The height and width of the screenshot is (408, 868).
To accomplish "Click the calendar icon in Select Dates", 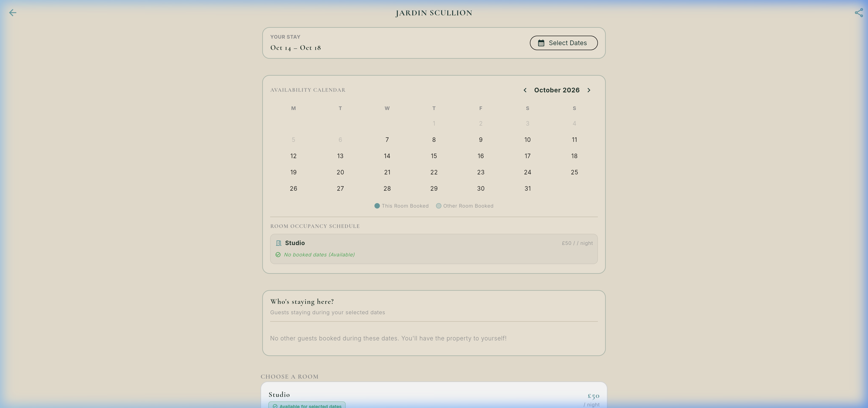I will pos(541,43).
